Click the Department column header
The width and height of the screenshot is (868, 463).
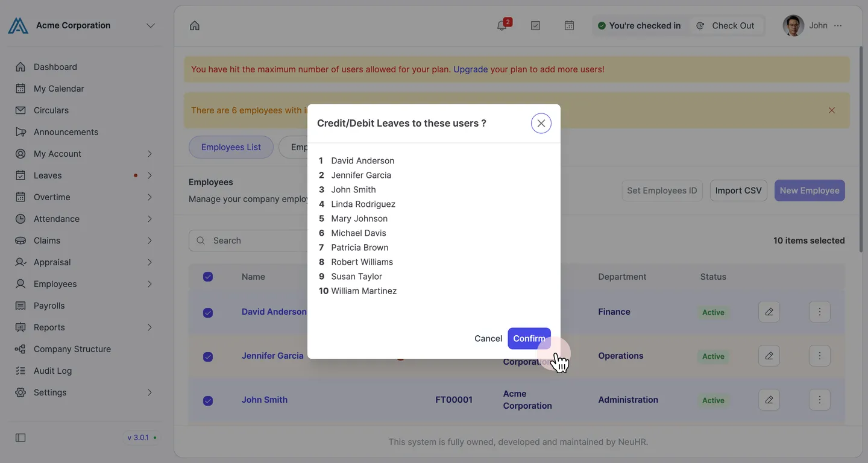622,277
